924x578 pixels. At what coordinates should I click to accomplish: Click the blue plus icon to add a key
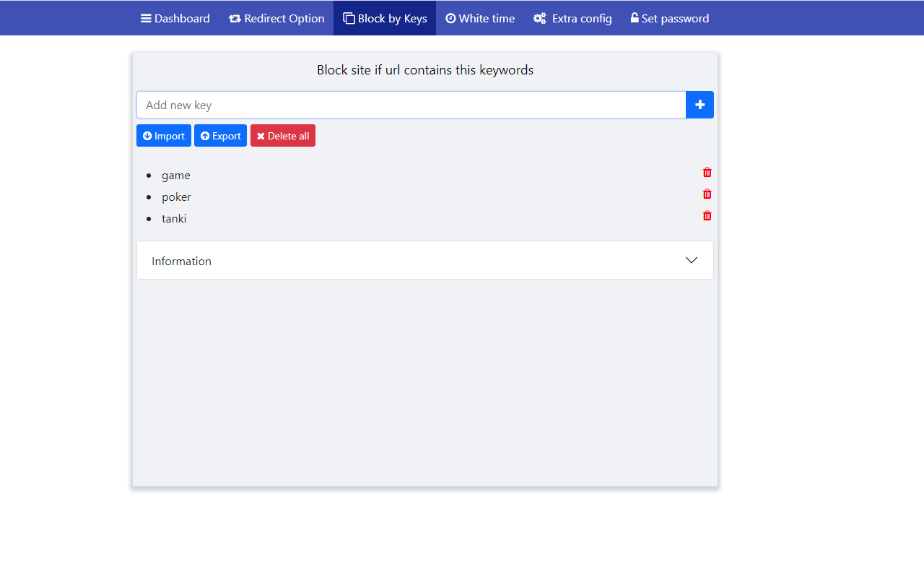pos(699,104)
